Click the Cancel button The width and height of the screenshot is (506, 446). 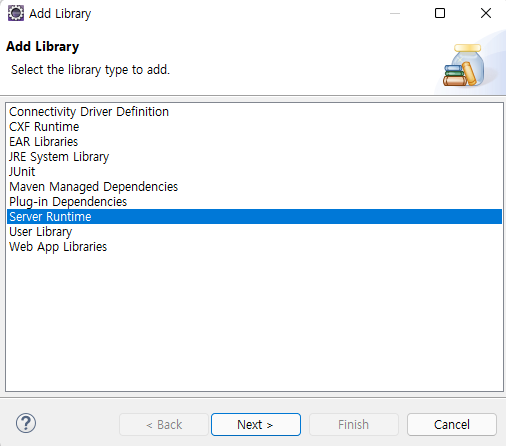click(452, 425)
